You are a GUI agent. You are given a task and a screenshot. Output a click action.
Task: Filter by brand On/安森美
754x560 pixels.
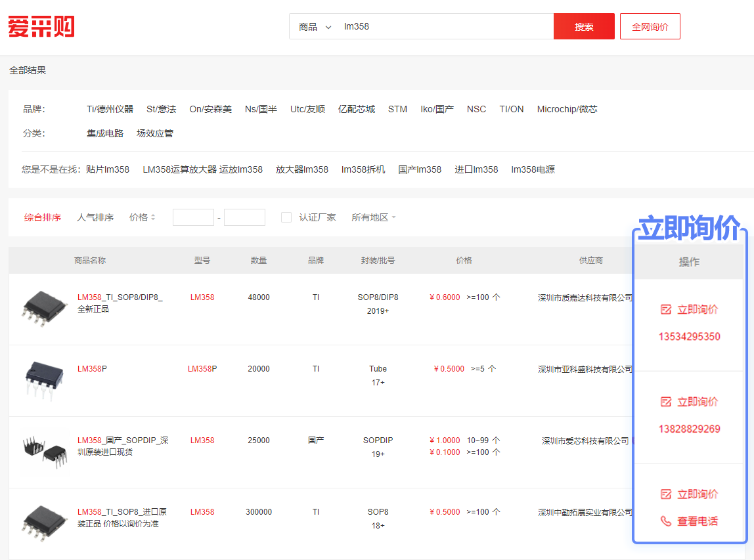click(211, 109)
